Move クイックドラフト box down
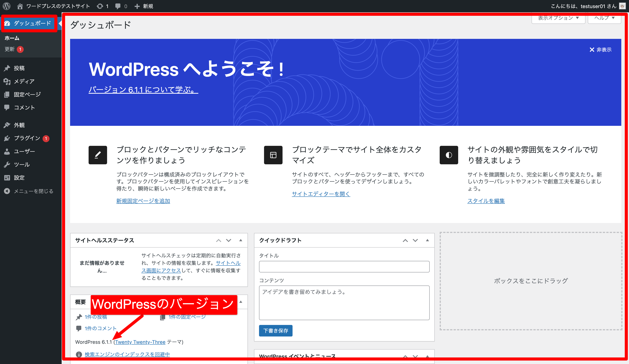Image resolution: width=629 pixels, height=364 pixels. point(415,240)
